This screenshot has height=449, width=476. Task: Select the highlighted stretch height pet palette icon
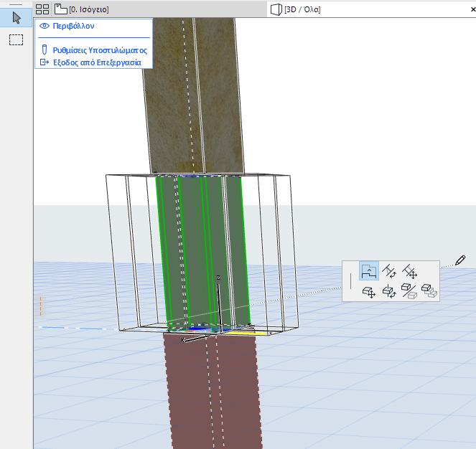(x=369, y=271)
